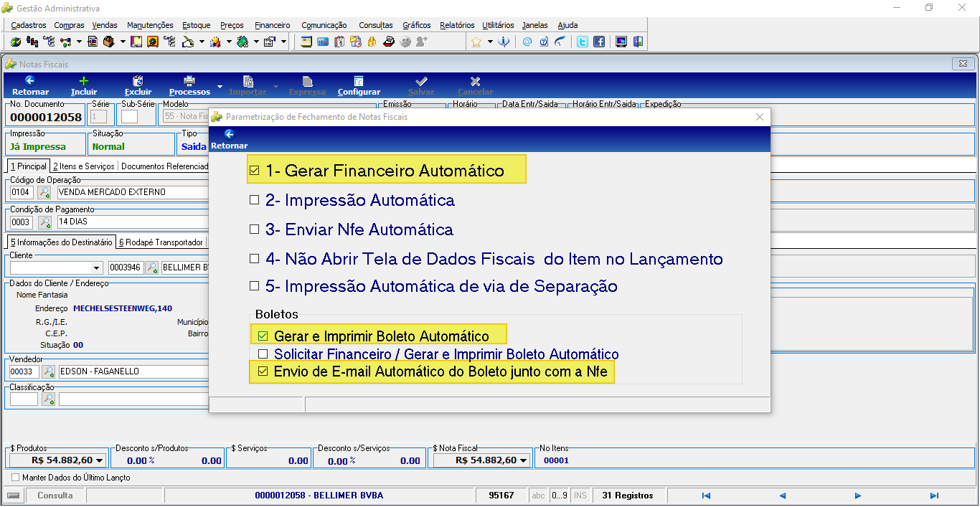Click the 31 Registros status bar entry

coord(628,496)
